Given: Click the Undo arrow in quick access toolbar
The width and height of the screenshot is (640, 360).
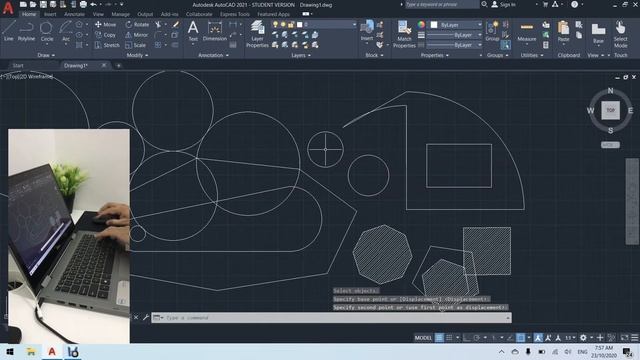Looking at the screenshot, I should tap(93, 4).
